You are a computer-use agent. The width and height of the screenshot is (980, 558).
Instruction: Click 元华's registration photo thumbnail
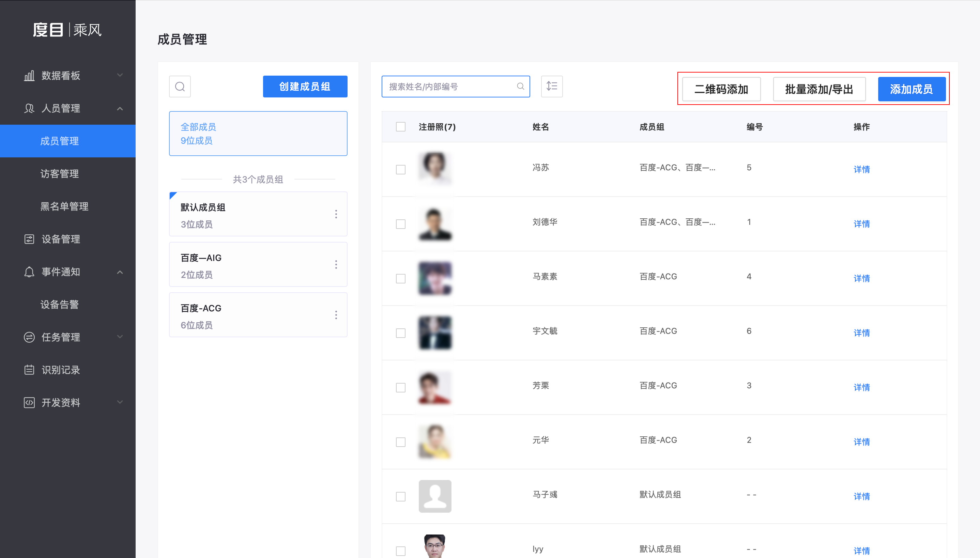click(435, 442)
